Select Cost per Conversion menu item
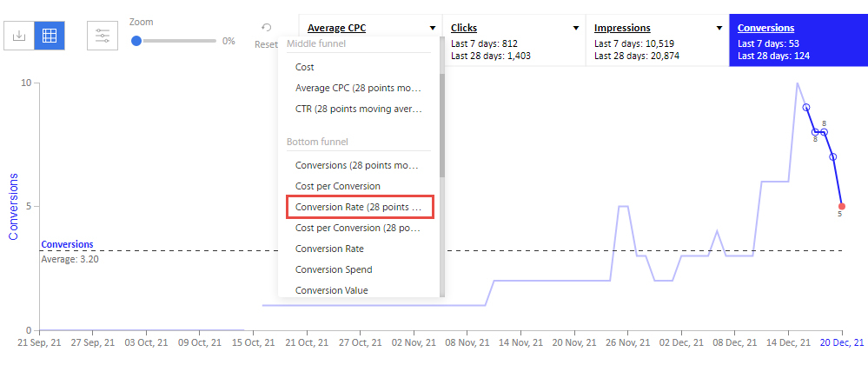This screenshot has width=868, height=365. tap(338, 186)
